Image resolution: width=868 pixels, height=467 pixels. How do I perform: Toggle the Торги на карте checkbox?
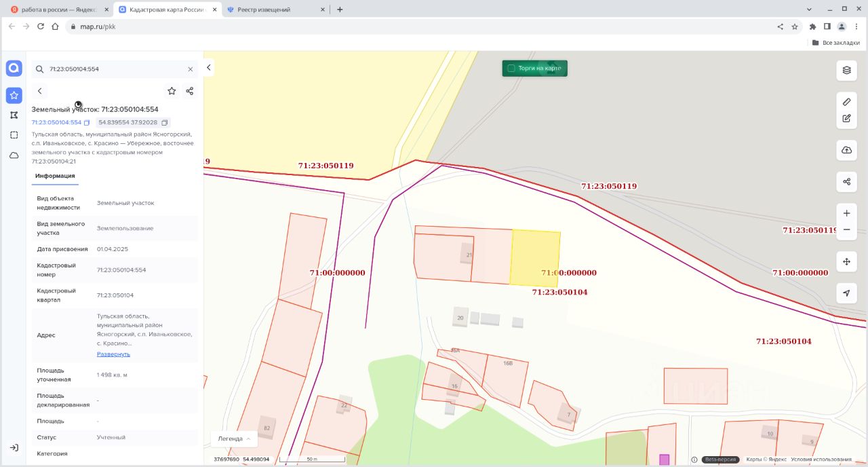pos(511,69)
